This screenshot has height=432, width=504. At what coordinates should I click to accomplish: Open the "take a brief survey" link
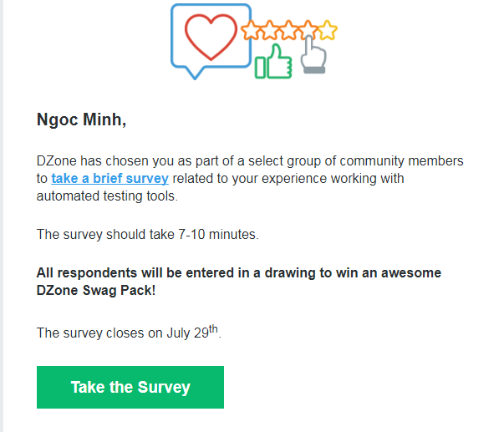110,178
